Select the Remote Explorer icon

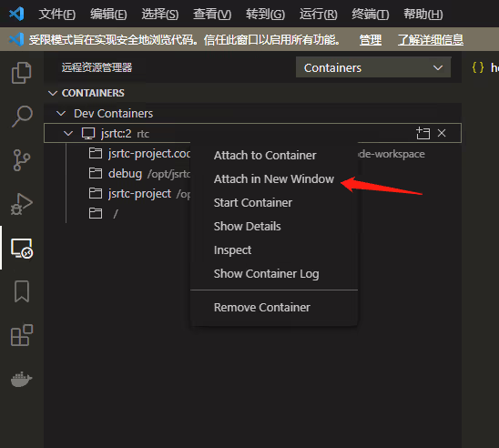pyautogui.click(x=22, y=248)
